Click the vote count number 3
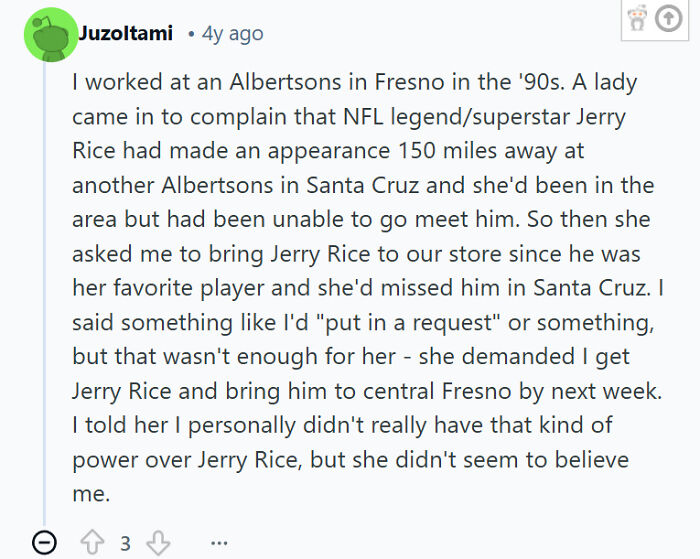This screenshot has height=559, width=700. pos(125,544)
